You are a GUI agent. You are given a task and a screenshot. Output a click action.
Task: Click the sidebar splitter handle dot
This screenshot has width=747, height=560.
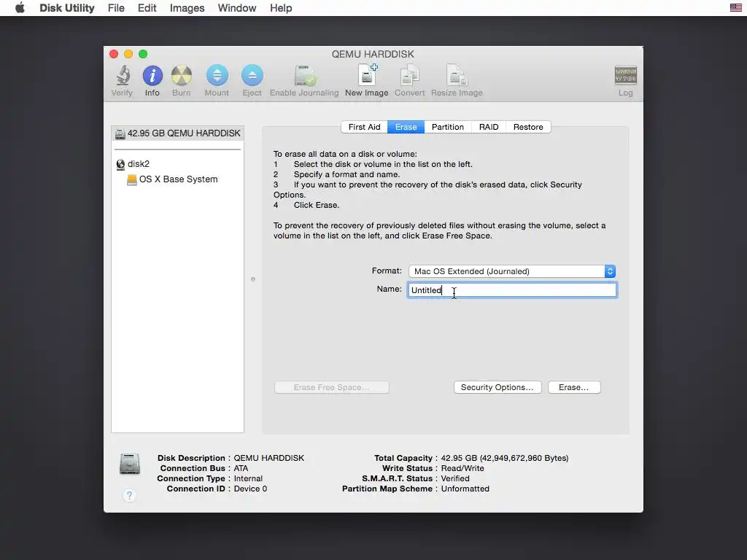tap(253, 279)
